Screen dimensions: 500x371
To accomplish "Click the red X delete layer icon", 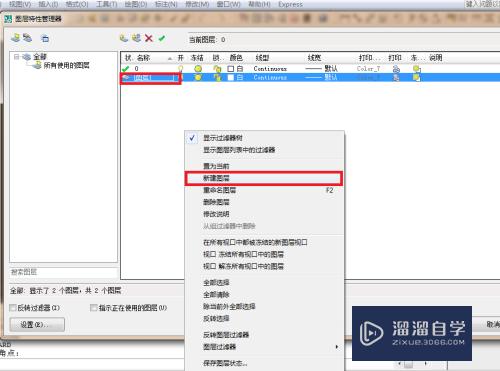I will [149, 38].
